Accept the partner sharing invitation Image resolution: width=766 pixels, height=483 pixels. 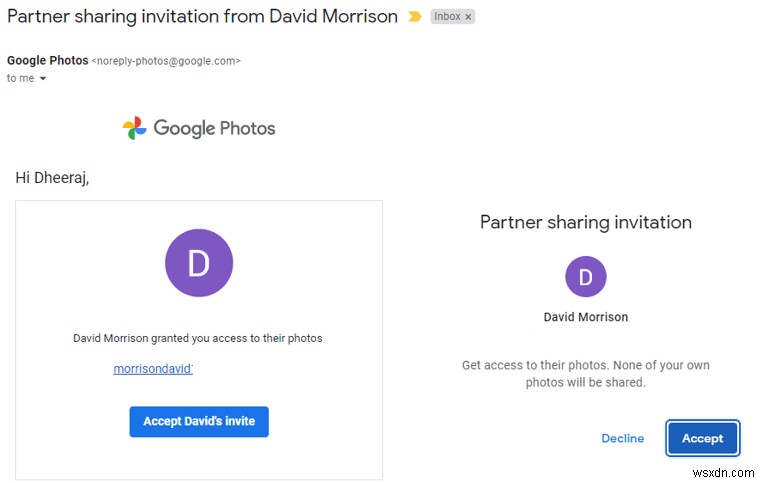click(x=702, y=439)
